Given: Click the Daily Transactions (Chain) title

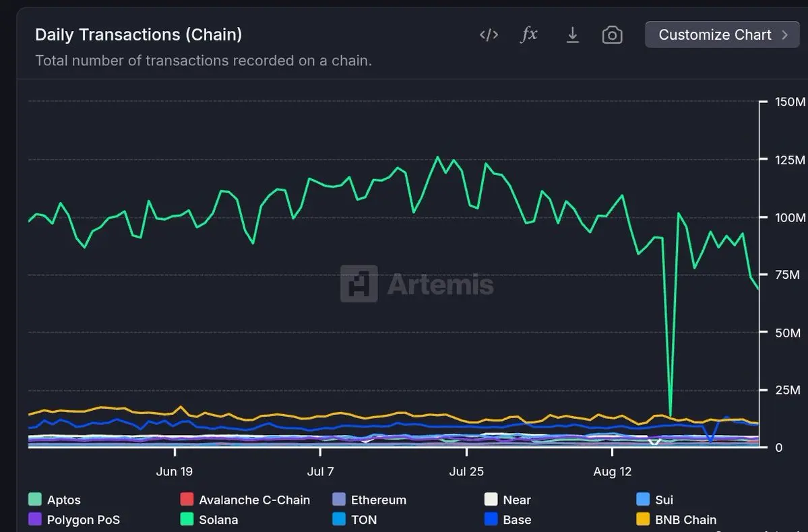Looking at the screenshot, I should 139,34.
